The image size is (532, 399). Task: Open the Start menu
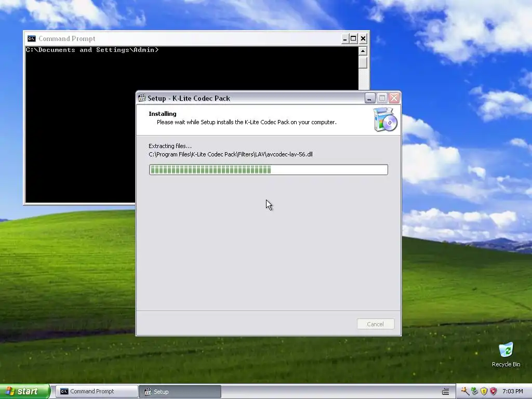point(25,392)
